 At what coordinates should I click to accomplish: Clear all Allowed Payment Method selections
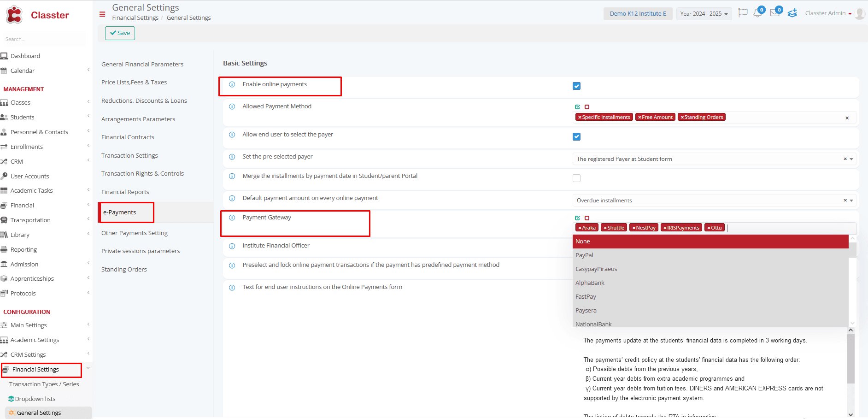[847, 118]
